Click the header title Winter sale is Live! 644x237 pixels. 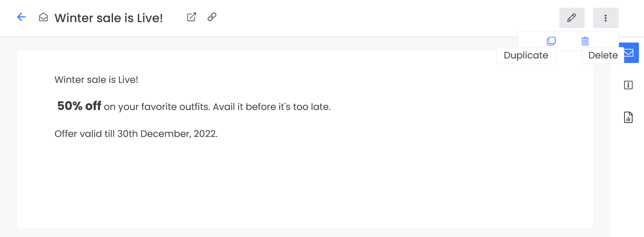point(109,18)
